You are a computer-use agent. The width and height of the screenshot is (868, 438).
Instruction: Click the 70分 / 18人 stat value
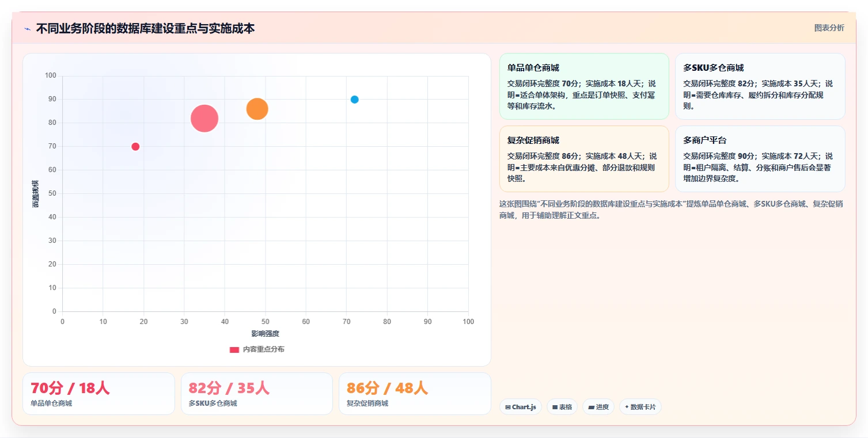pyautogui.click(x=70, y=388)
